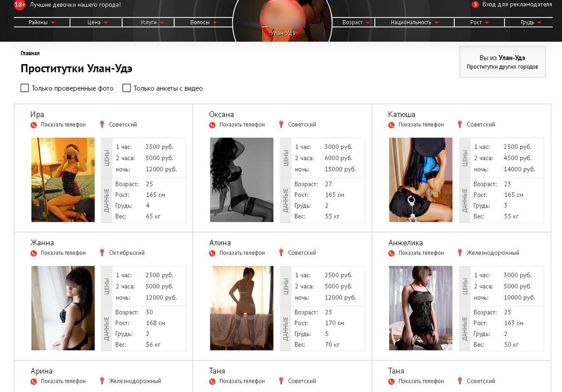
Task: Open the Возраст filter menu
Action: [x=356, y=22]
